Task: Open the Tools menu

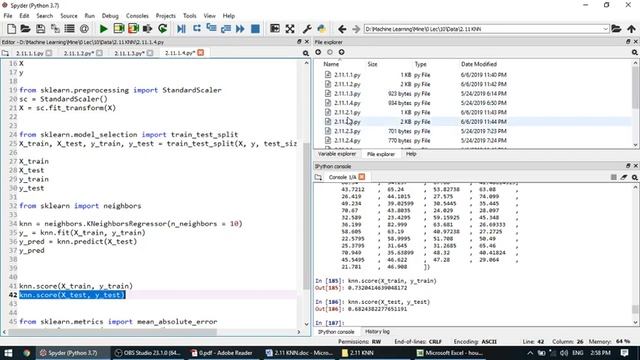Action: point(189,16)
